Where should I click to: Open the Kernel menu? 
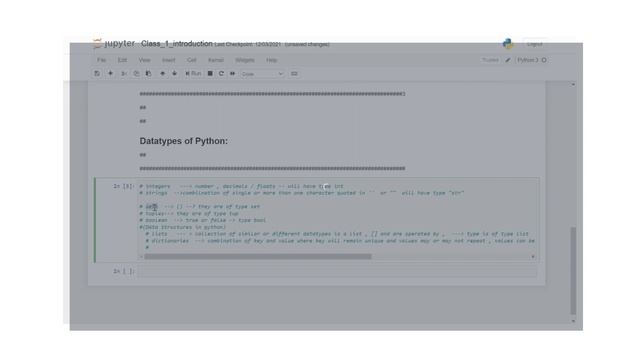216,60
